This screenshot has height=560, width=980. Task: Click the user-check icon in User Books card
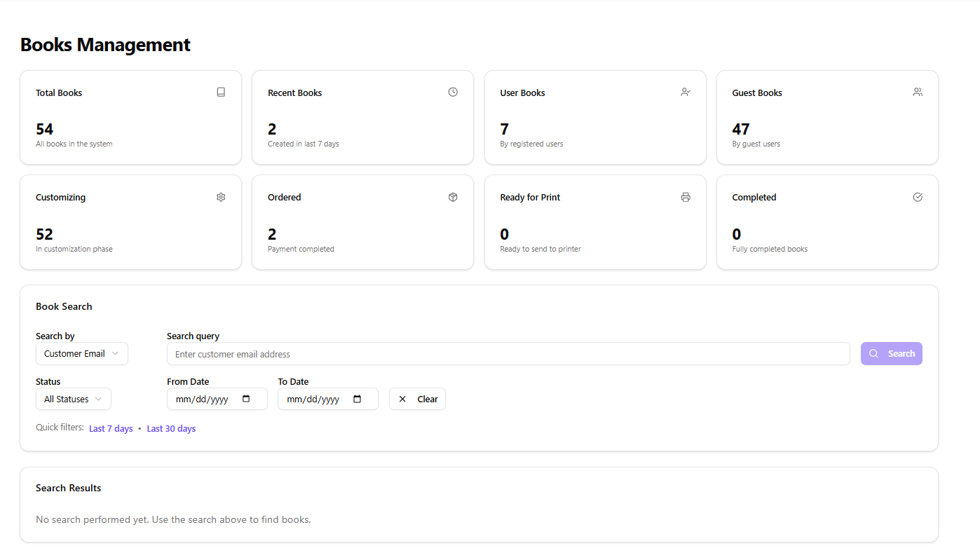(686, 92)
